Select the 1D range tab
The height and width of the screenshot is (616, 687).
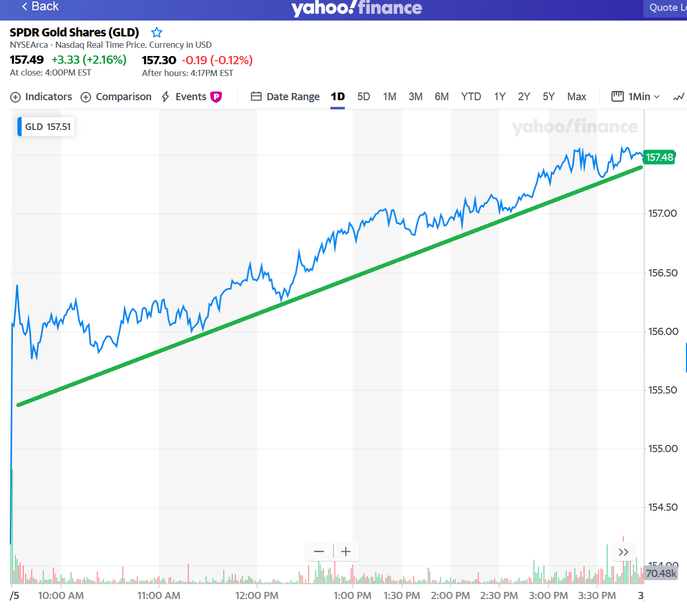(x=338, y=97)
